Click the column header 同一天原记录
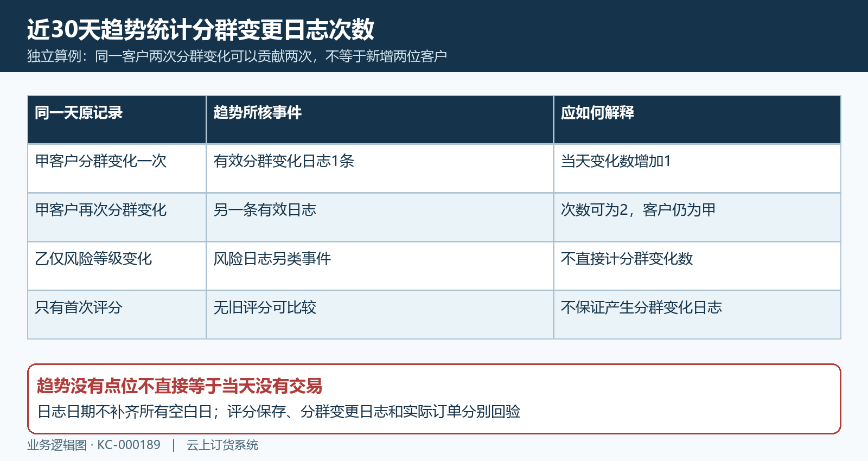868x461 pixels. 117,120
